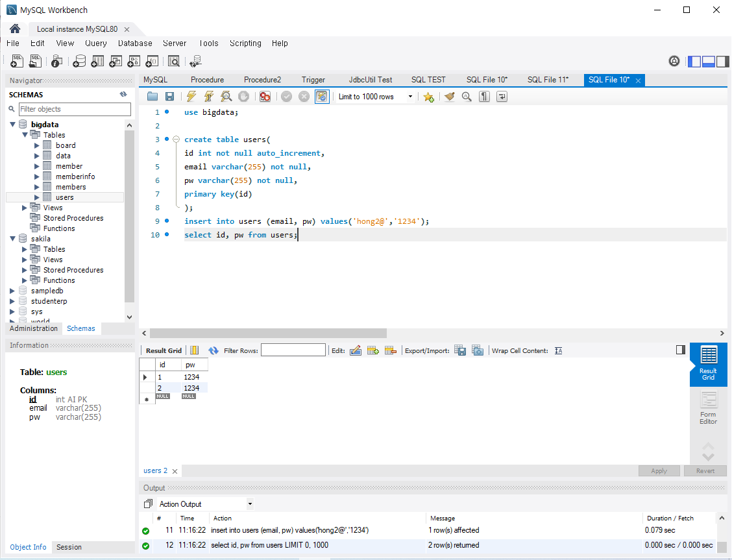Open the Home tab icon

click(x=15, y=29)
